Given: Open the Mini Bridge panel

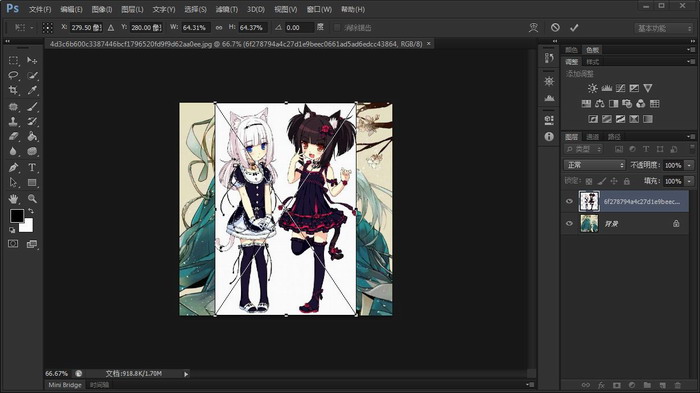Looking at the screenshot, I should coord(65,385).
